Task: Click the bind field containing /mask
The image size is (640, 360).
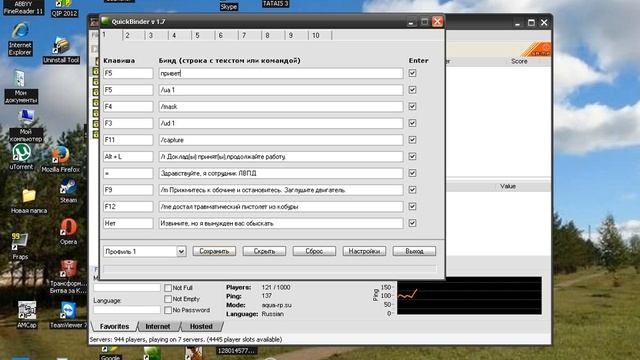Action: tap(281, 107)
